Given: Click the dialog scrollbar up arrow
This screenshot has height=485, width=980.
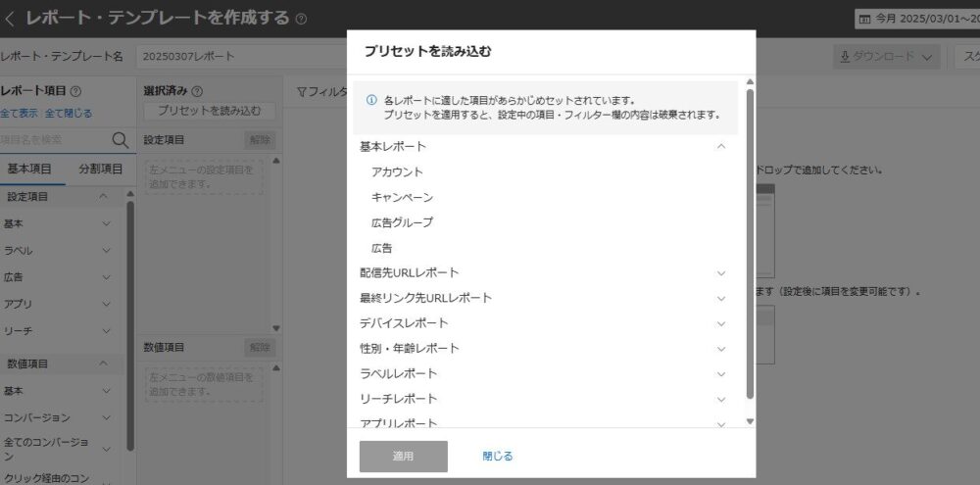Looking at the screenshot, I should click(751, 82).
